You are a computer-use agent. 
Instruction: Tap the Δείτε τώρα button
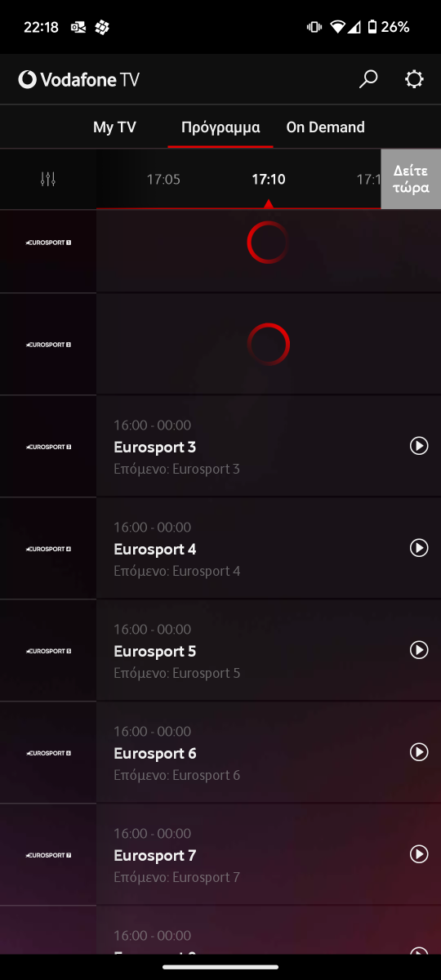point(411,179)
